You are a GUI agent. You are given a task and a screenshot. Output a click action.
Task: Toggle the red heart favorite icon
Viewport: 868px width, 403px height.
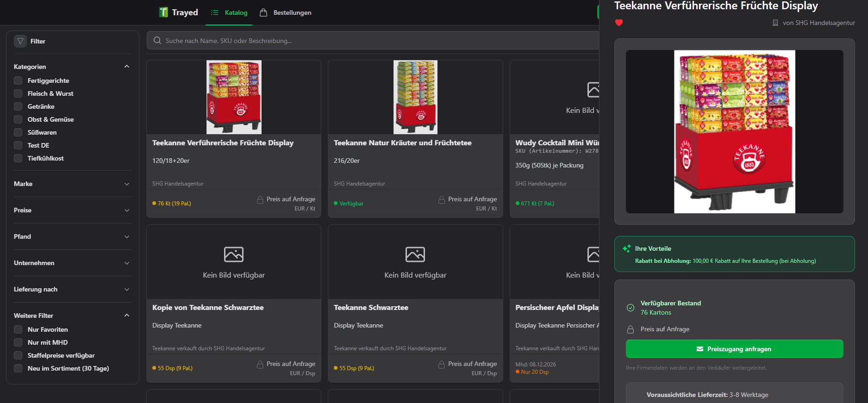pyautogui.click(x=619, y=23)
